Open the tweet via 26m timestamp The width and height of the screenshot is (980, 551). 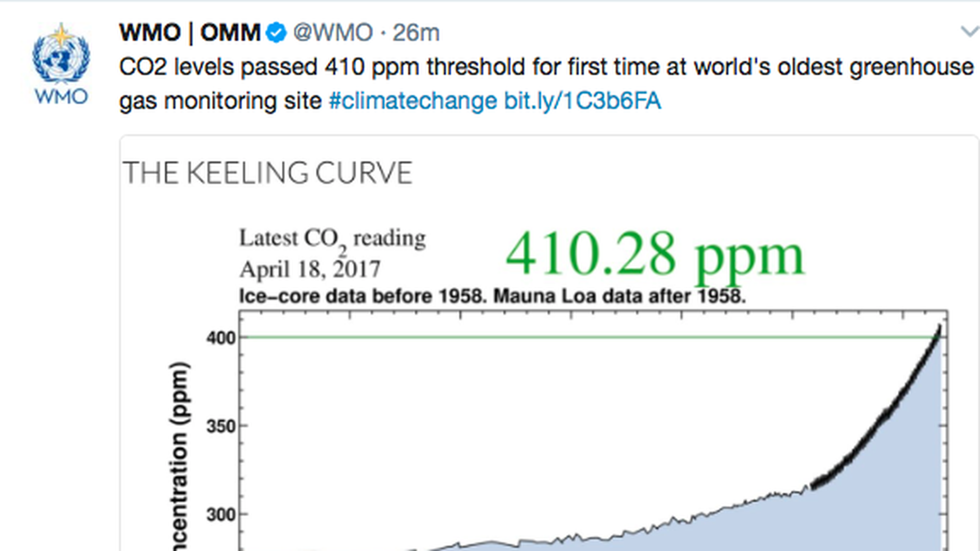click(416, 33)
